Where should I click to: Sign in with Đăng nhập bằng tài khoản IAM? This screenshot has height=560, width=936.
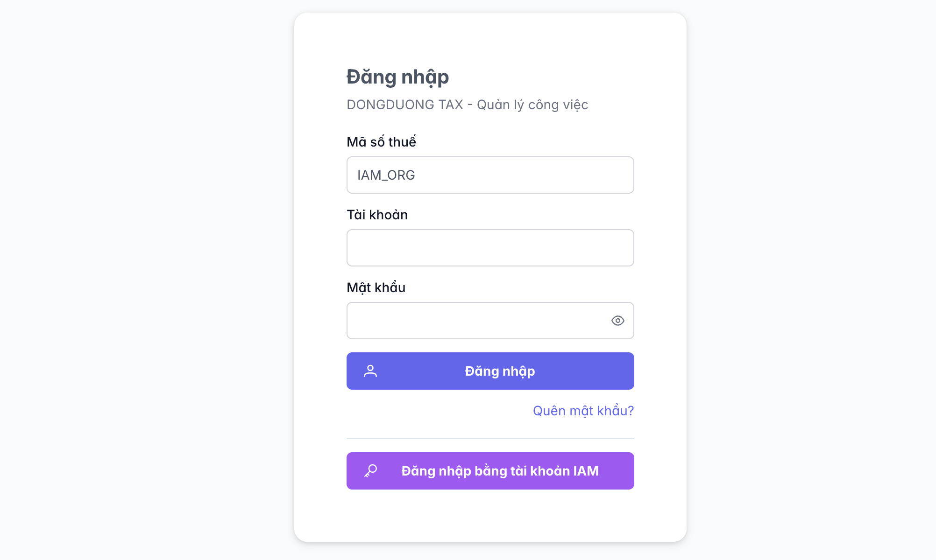pos(499,471)
